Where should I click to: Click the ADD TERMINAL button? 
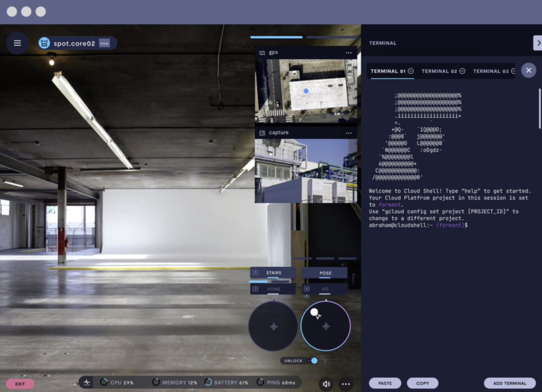point(509,383)
